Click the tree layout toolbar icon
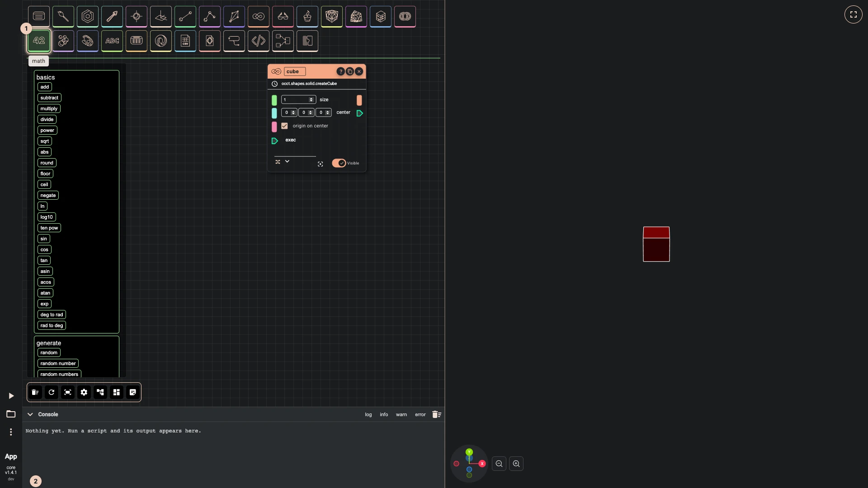The height and width of the screenshot is (488, 868). (x=100, y=392)
